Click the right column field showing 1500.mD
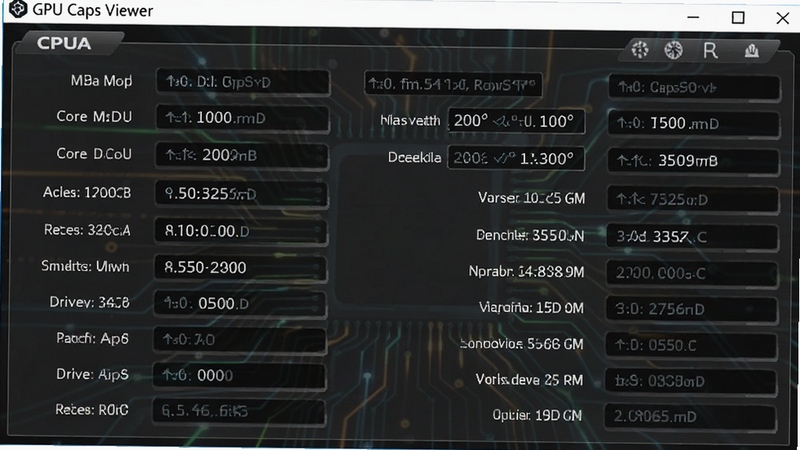The height and width of the screenshot is (450, 800). [694, 124]
